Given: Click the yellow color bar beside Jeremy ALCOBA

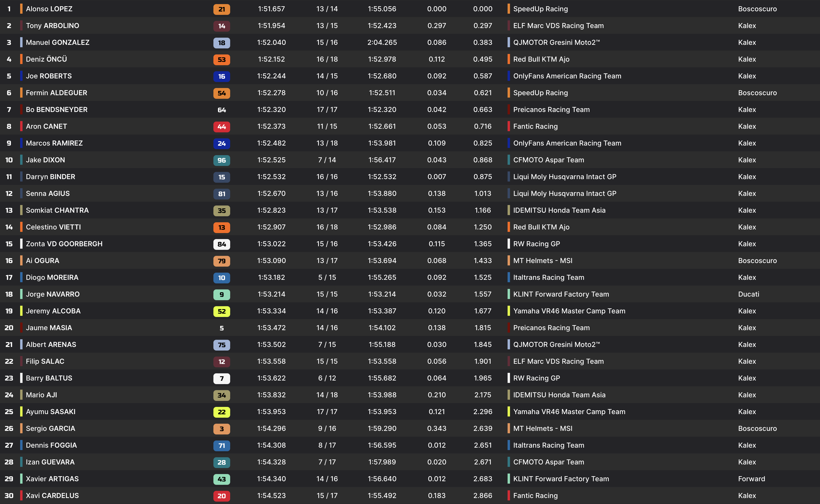Looking at the screenshot, I should click(21, 311).
